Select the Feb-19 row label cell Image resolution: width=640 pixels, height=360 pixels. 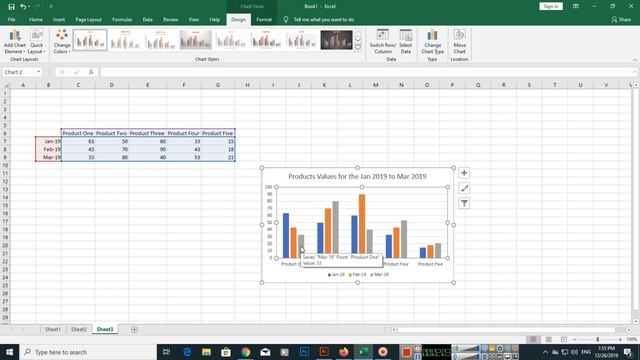coord(49,149)
